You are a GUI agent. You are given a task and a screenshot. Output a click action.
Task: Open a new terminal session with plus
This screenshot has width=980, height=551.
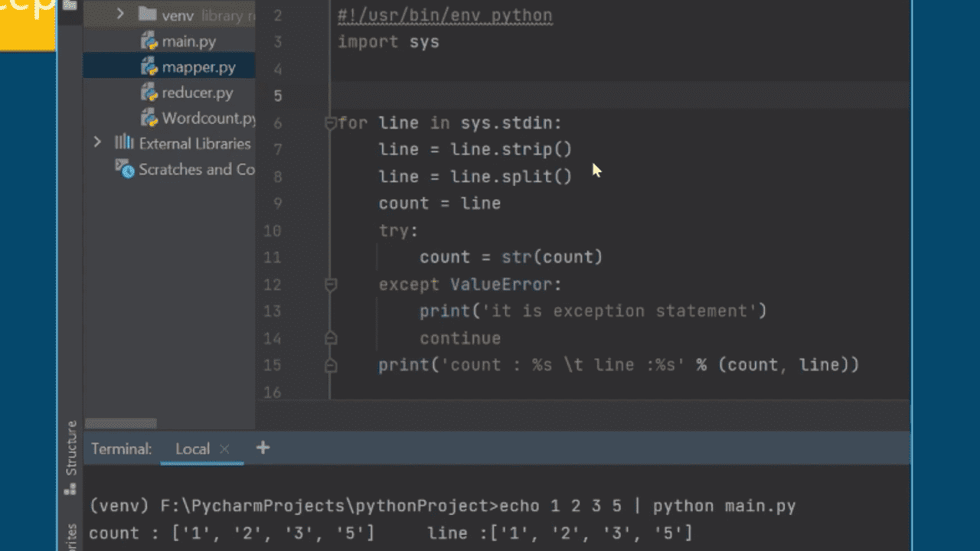(x=263, y=448)
